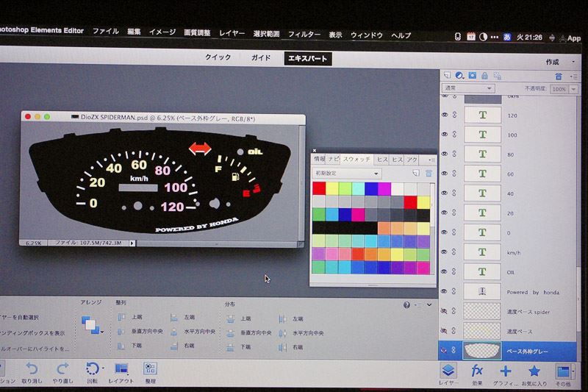588x392 pixels.
Task: Switch to クイック (Quick) mode
Action: [x=218, y=57]
